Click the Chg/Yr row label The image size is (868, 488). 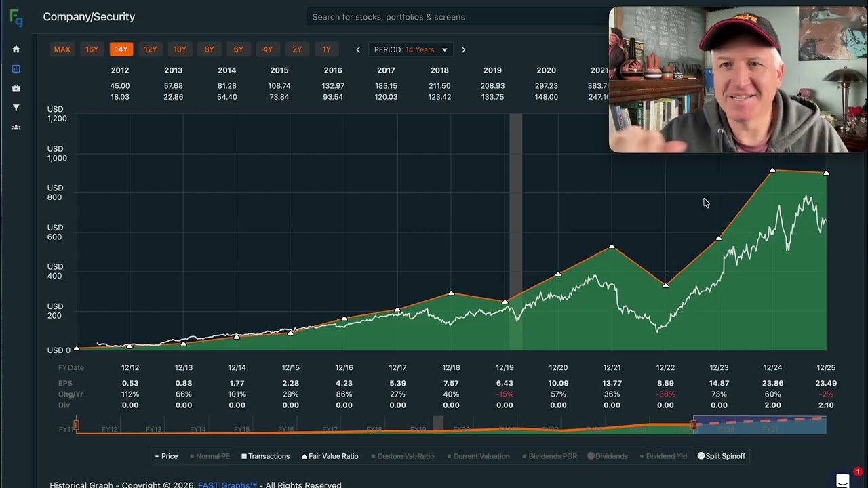click(x=71, y=394)
